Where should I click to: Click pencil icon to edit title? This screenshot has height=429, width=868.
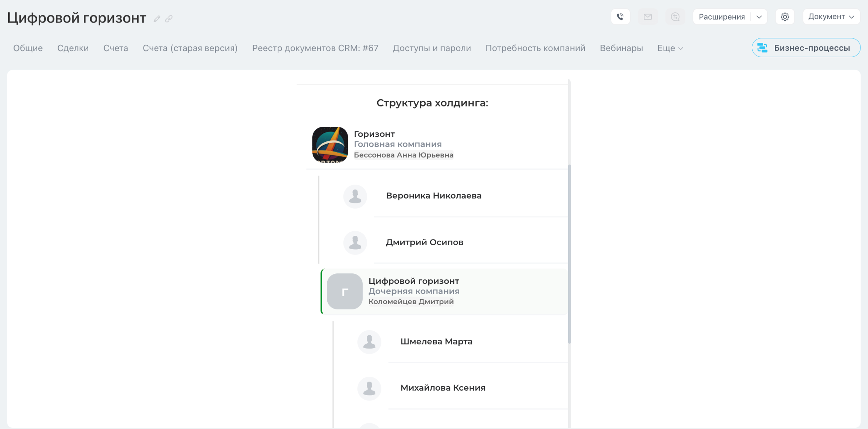tap(157, 19)
